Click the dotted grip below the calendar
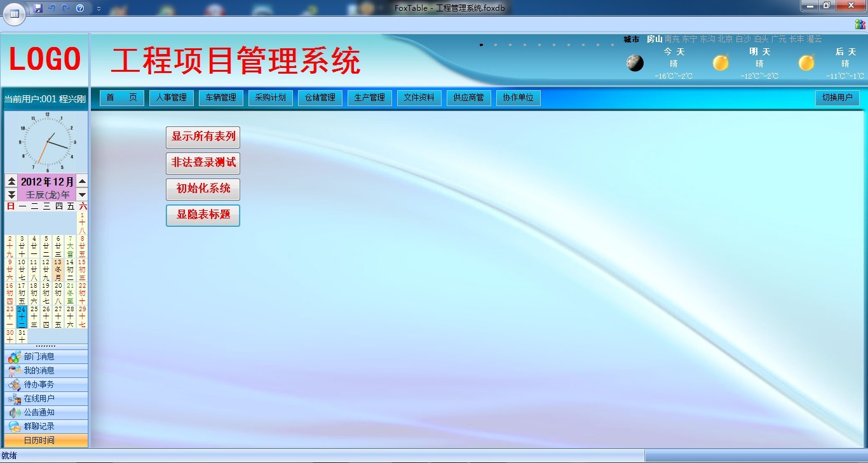 (46, 347)
